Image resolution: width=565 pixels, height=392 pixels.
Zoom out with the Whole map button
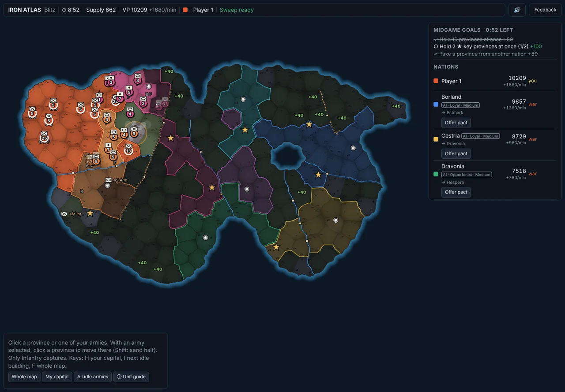point(24,377)
